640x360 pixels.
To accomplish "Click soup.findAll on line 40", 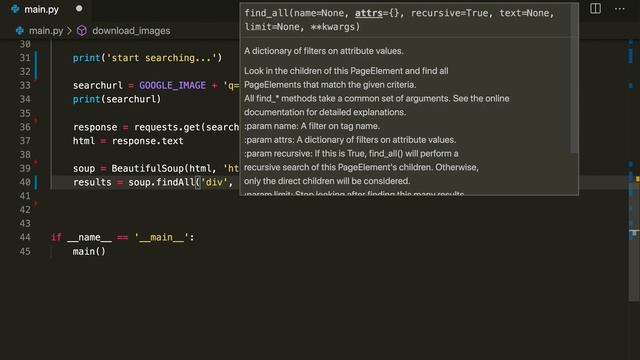I will tap(161, 182).
